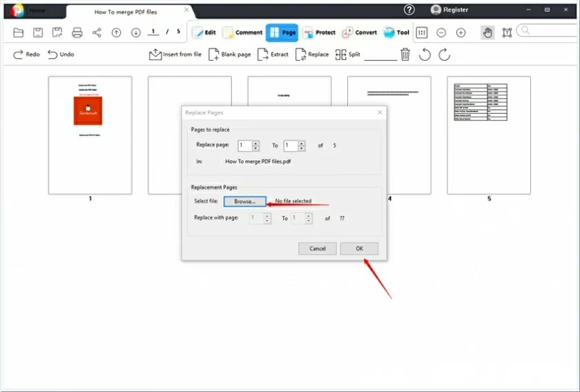Image resolution: width=580 pixels, height=392 pixels.
Task: Print the document via printer icon
Action: pyautogui.click(x=77, y=32)
